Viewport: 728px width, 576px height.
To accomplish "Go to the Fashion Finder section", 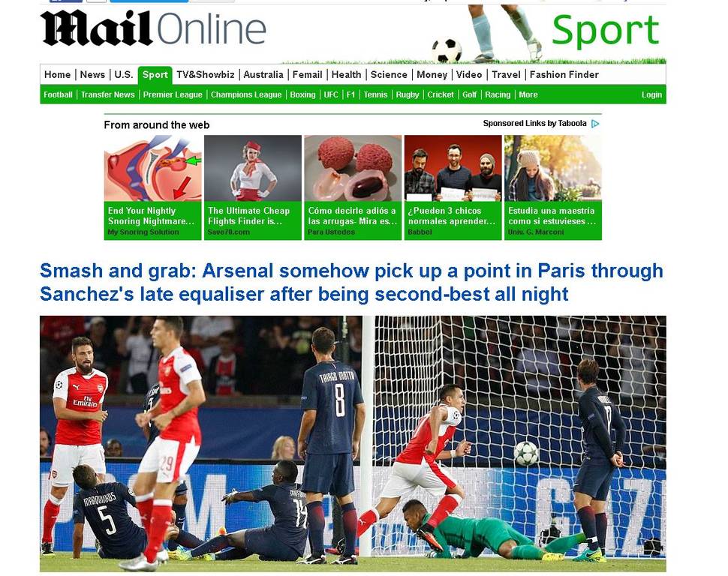I will click(564, 75).
